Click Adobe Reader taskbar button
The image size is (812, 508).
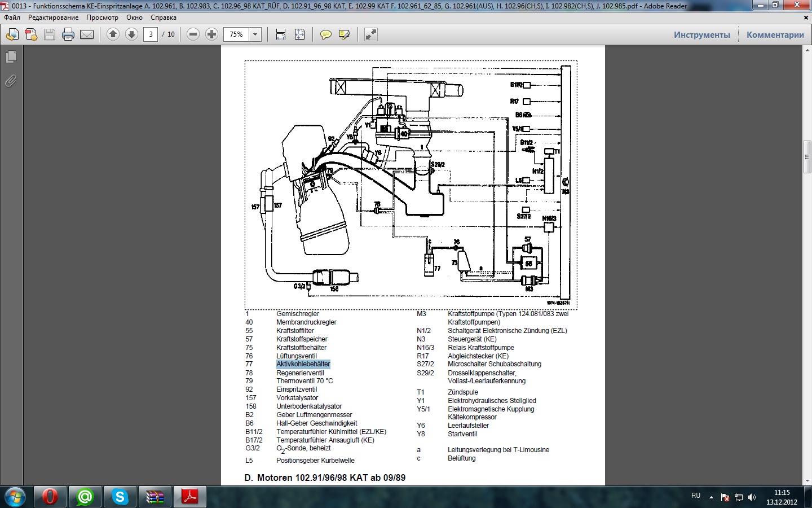(189, 497)
